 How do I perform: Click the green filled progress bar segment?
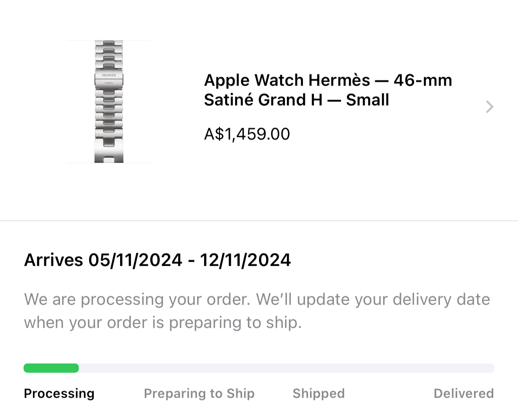[x=51, y=368]
